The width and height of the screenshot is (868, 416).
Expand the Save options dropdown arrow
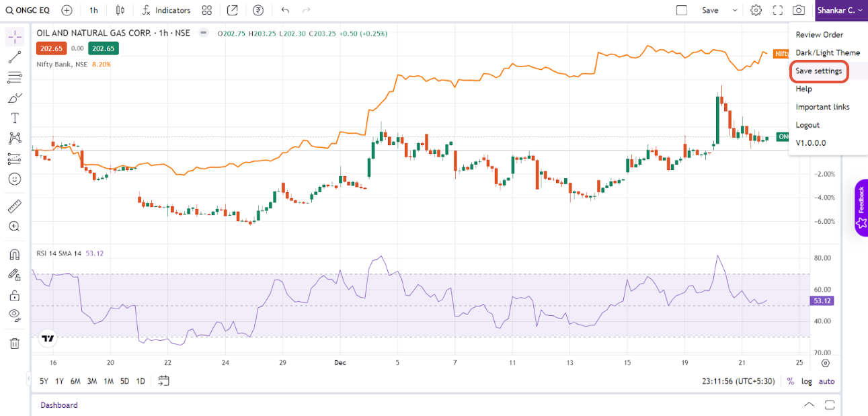click(x=735, y=10)
